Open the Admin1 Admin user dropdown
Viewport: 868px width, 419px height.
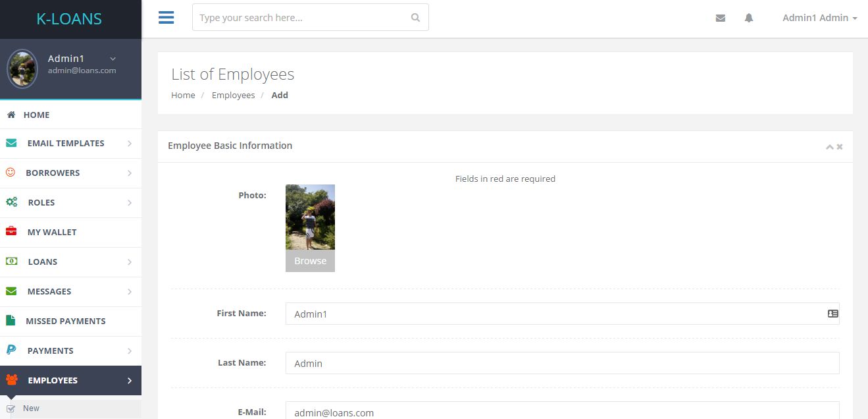click(819, 18)
